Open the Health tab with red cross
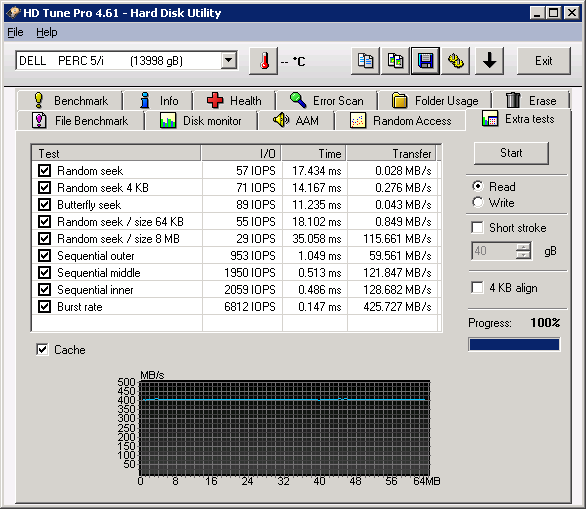 (234, 101)
